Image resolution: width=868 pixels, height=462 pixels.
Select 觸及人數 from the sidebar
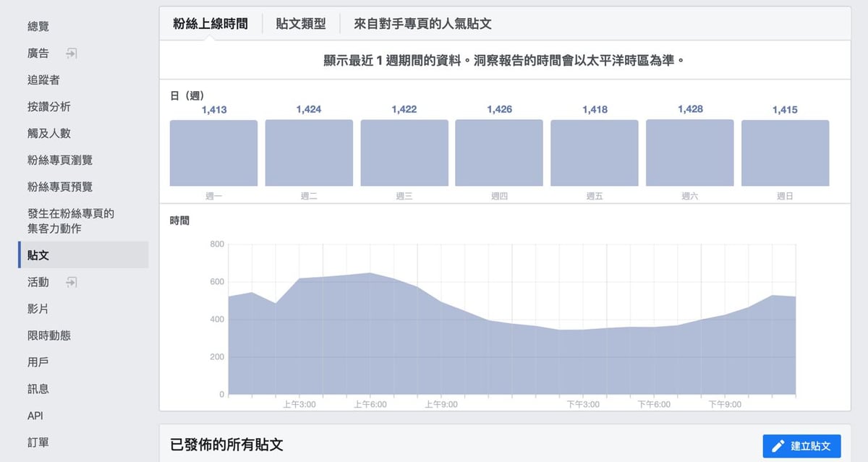(x=49, y=134)
